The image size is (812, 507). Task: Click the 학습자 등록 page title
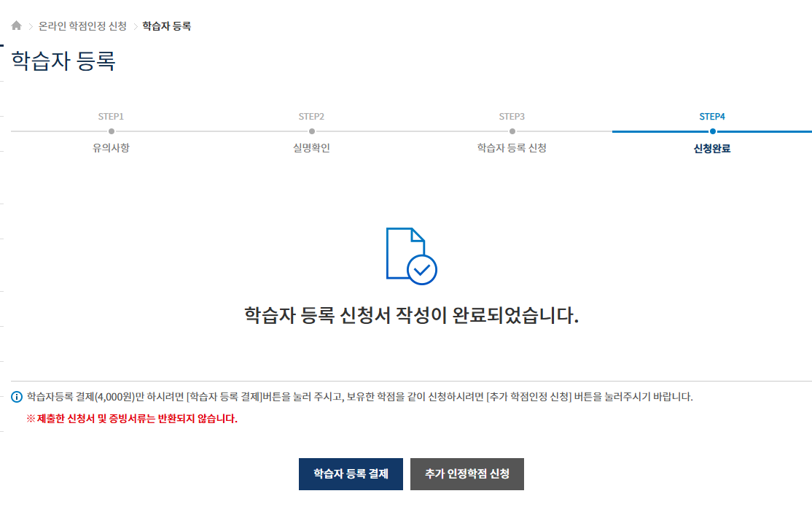[63, 61]
